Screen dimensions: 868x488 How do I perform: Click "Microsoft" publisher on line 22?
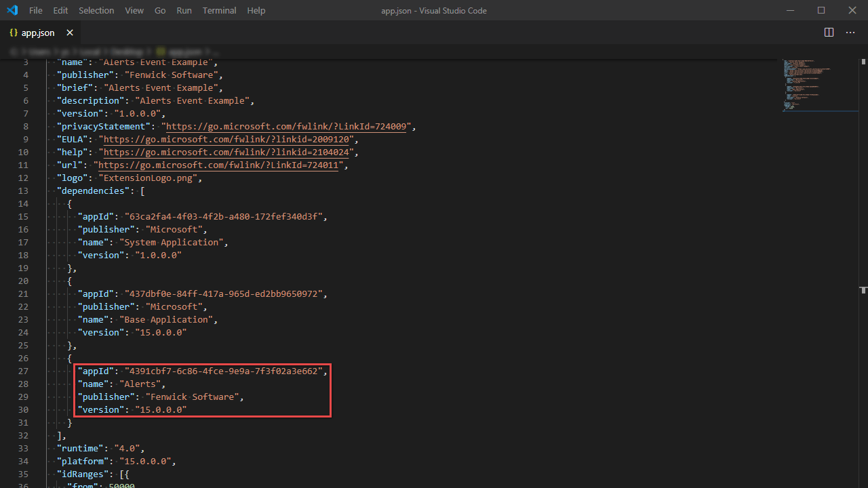point(174,307)
